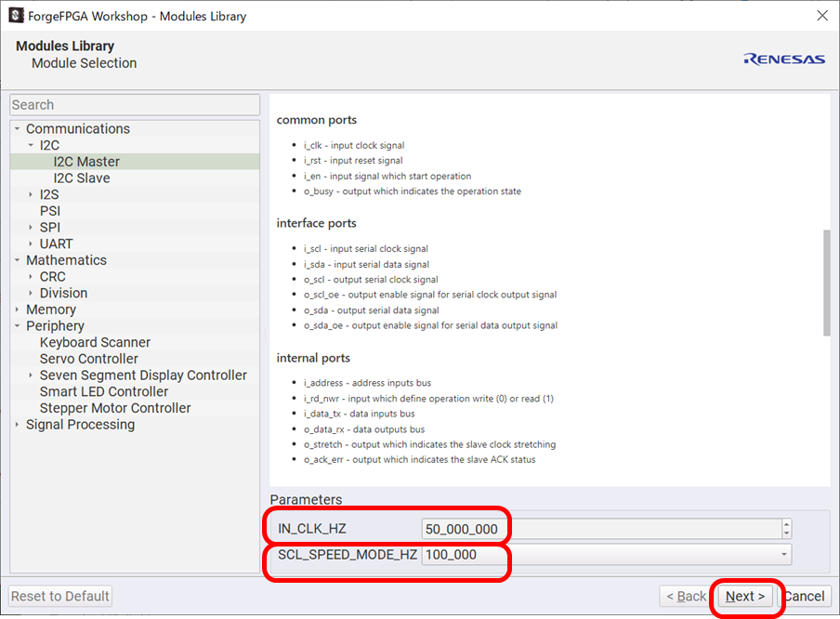This screenshot has height=619, width=840.
Task: Collapse the Communications tree category
Action: (x=18, y=129)
